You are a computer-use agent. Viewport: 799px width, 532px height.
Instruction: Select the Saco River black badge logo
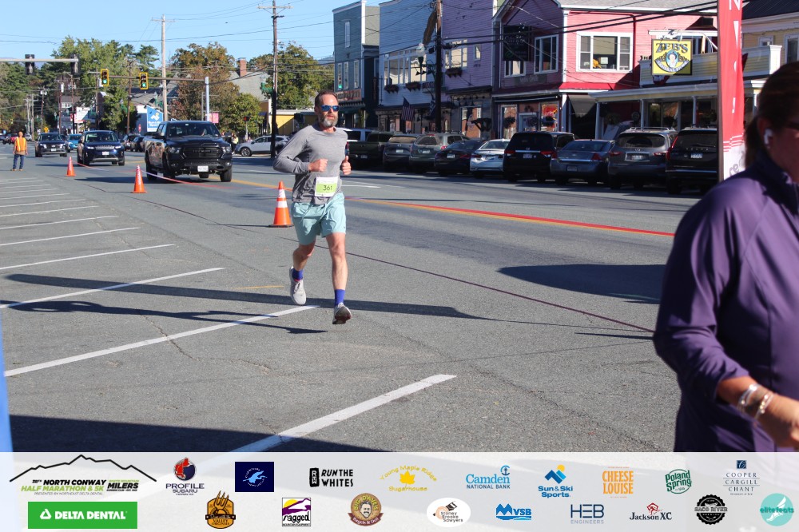point(710,510)
